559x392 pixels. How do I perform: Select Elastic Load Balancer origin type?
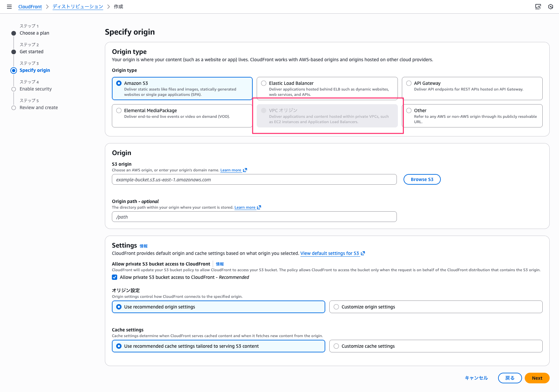tap(264, 83)
